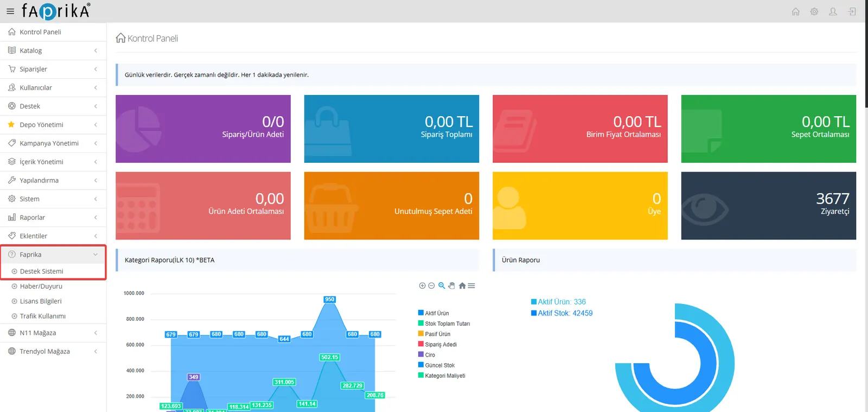
Task: Open the chart's three-line export menu
Action: coord(471,286)
